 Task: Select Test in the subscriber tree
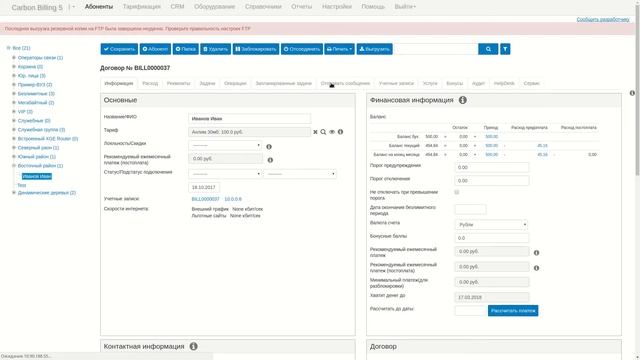pyautogui.click(x=22, y=185)
